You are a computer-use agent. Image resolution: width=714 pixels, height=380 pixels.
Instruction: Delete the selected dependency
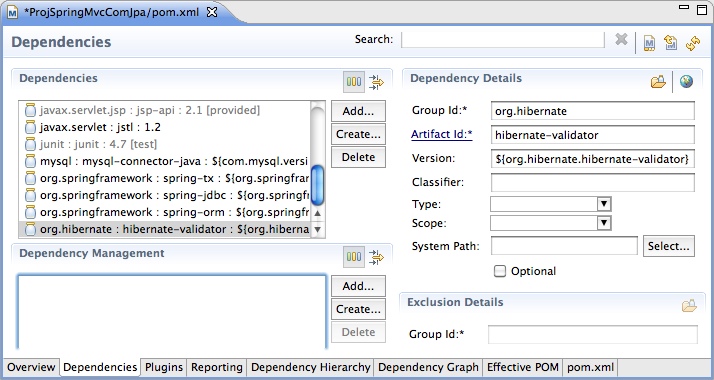pyautogui.click(x=358, y=157)
